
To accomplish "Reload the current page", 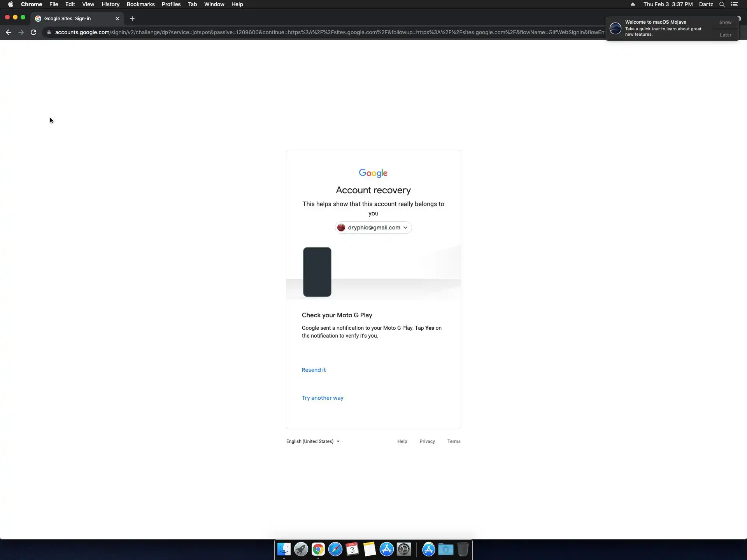I will click(x=33, y=32).
